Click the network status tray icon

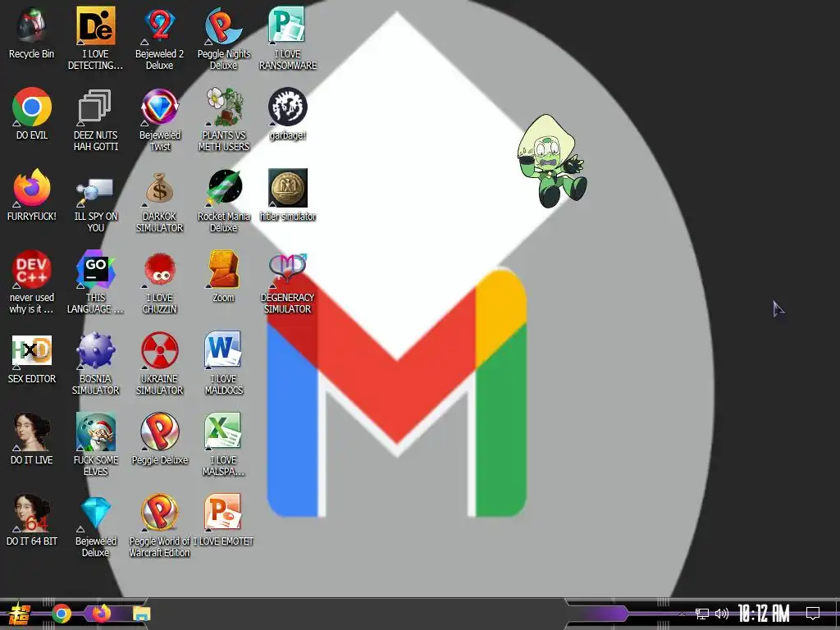[x=702, y=614]
